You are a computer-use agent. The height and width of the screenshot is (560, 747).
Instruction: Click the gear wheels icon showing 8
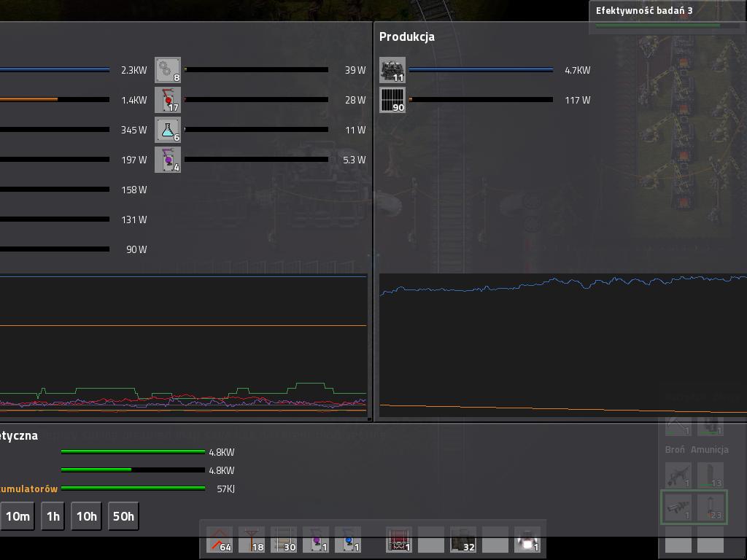[x=168, y=70]
